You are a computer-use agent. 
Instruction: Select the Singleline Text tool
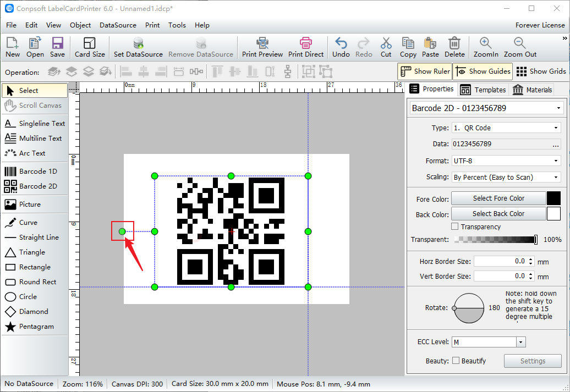35,124
